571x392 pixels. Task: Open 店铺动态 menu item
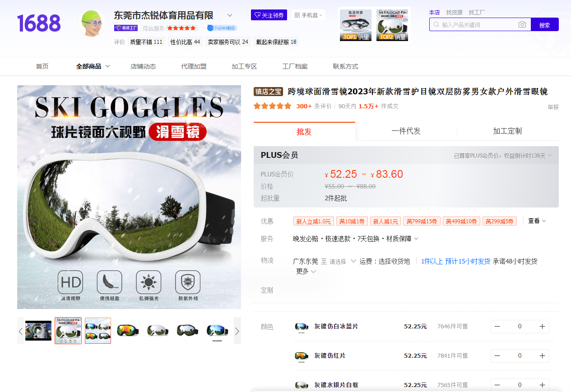coord(143,66)
